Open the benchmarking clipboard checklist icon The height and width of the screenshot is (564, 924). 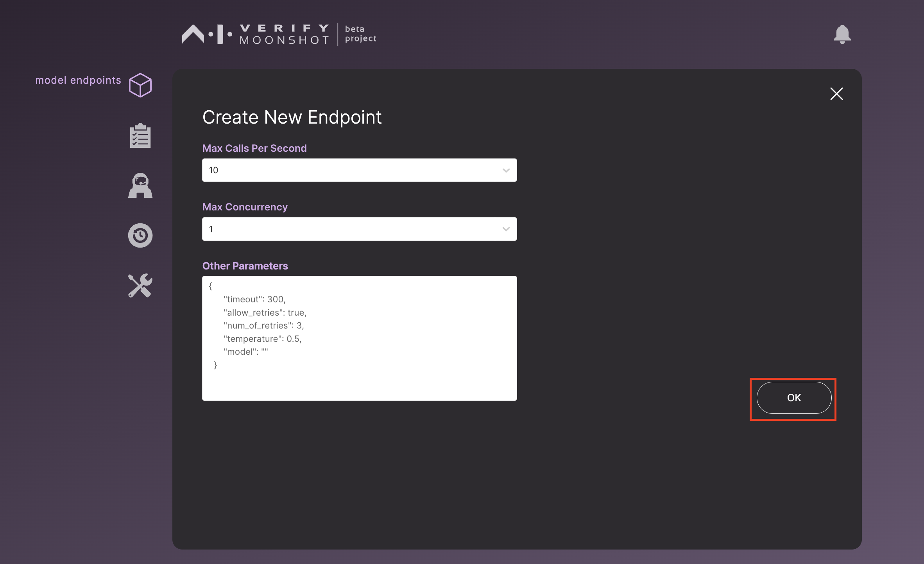coord(140,136)
